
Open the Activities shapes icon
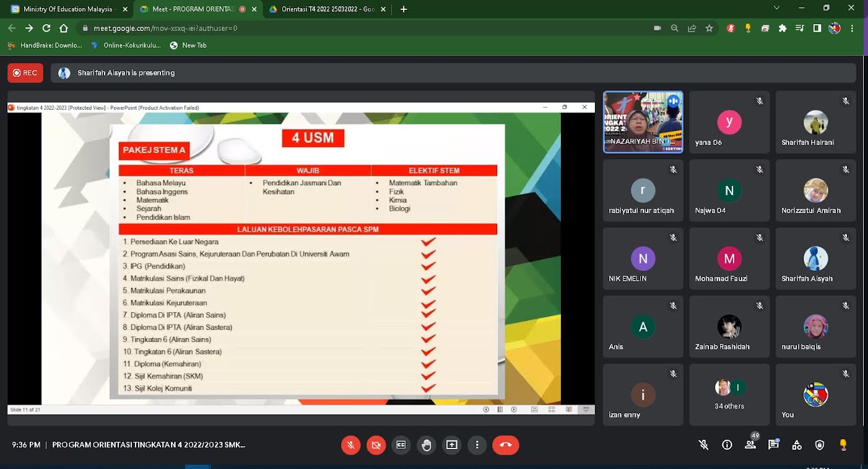click(797, 445)
